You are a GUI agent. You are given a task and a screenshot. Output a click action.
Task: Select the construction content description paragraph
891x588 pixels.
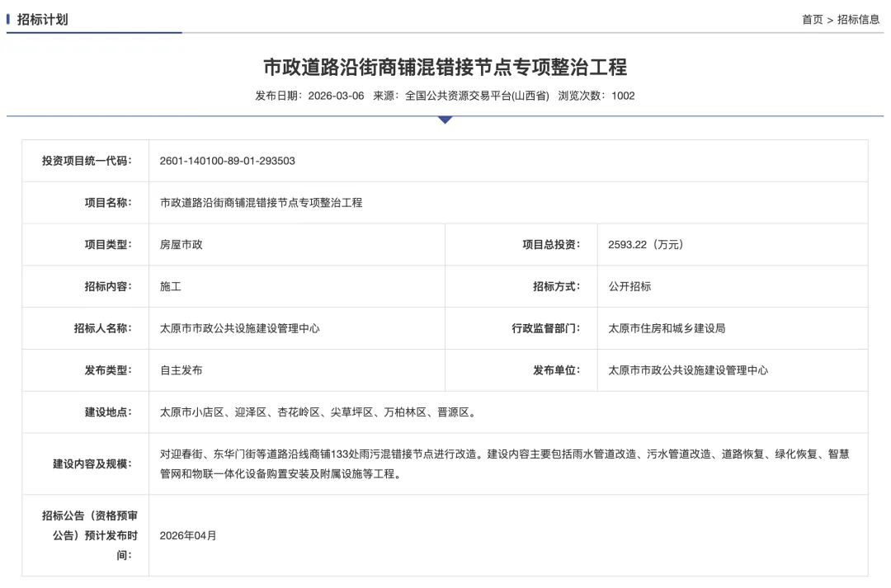(x=505, y=464)
